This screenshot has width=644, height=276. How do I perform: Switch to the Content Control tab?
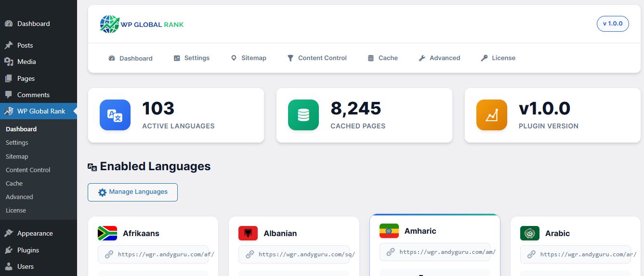pos(317,58)
